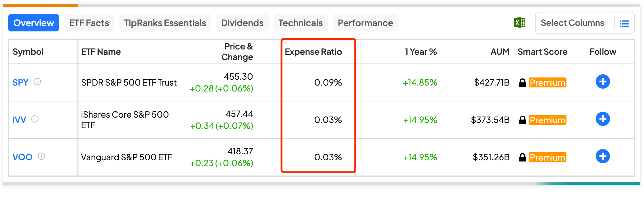Open column list icon beside Select Columns
Image resolution: width=644 pixels, height=201 pixels.
pyautogui.click(x=624, y=23)
